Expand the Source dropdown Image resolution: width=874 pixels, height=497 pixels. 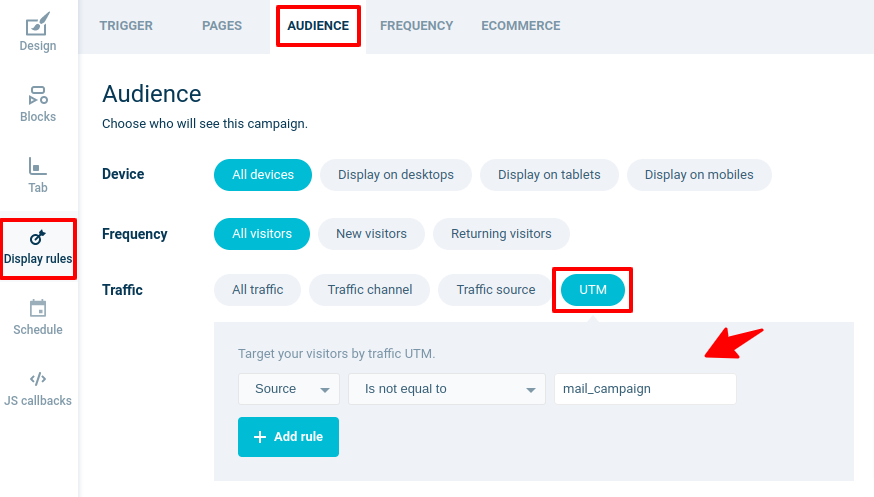(289, 389)
